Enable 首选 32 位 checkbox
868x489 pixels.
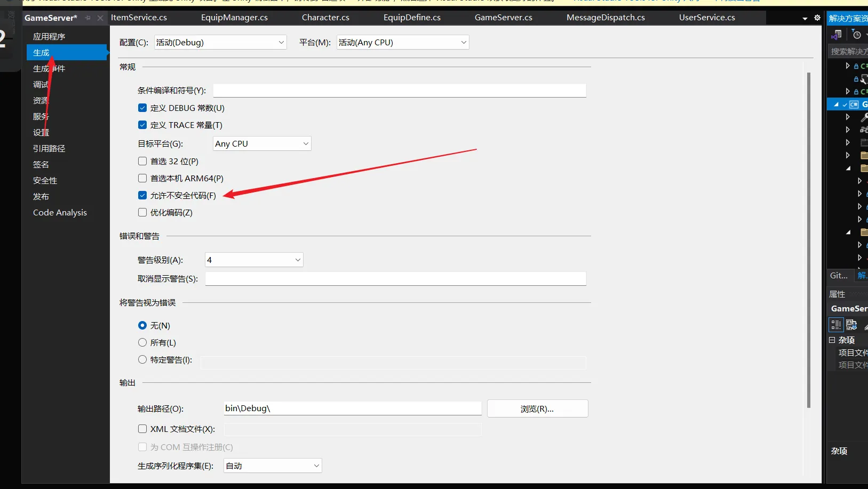(x=142, y=161)
